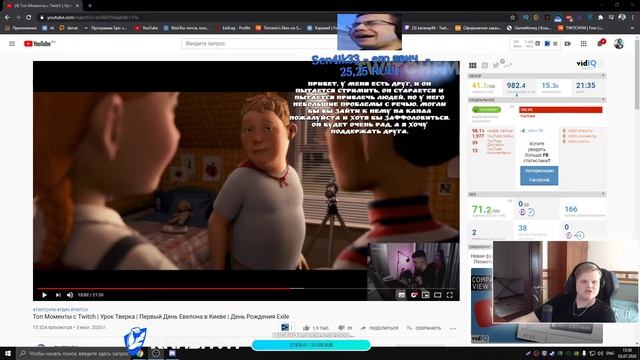Collapse vidIQ overview section arrow
Screen dimensions: 640x360
click(603, 76)
